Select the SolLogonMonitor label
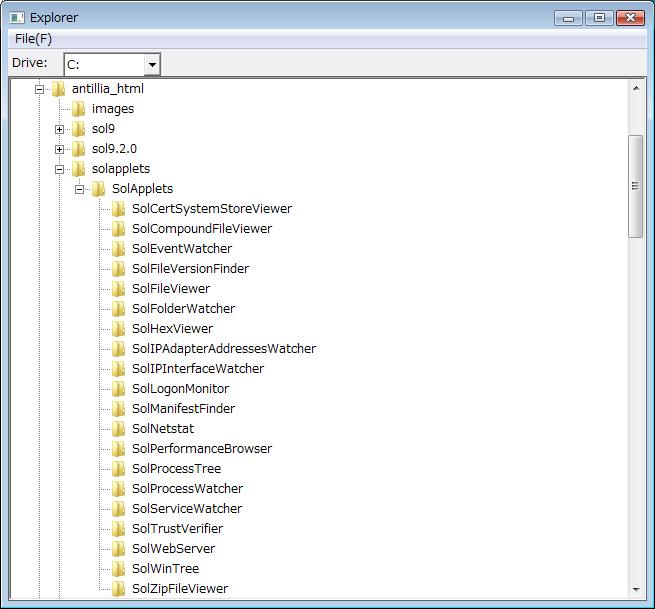The width and height of the screenshot is (655, 609). pyautogui.click(x=180, y=389)
